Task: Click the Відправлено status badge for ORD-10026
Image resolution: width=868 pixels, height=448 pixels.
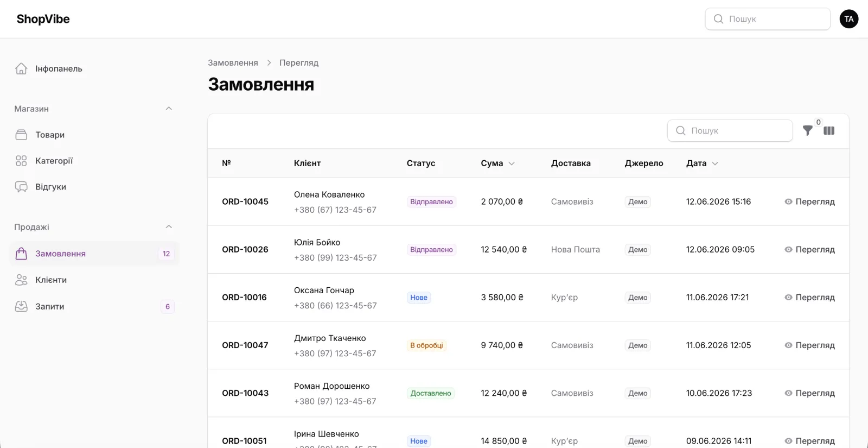Action: pyautogui.click(x=431, y=249)
